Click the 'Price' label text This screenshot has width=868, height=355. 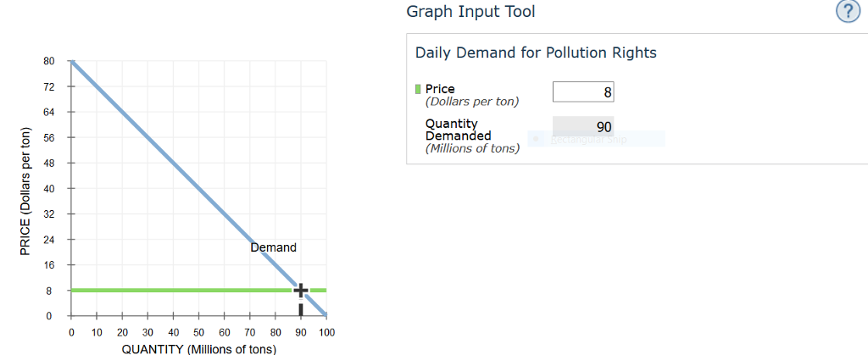tap(440, 89)
